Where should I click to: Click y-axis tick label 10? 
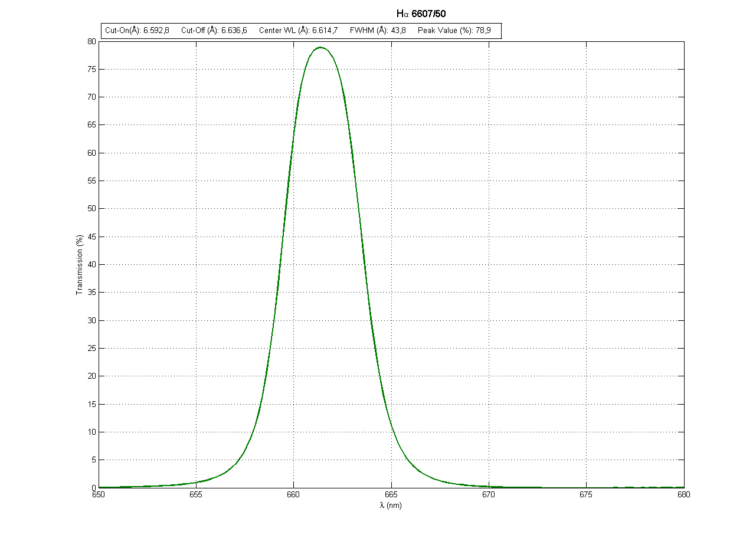[x=91, y=432]
